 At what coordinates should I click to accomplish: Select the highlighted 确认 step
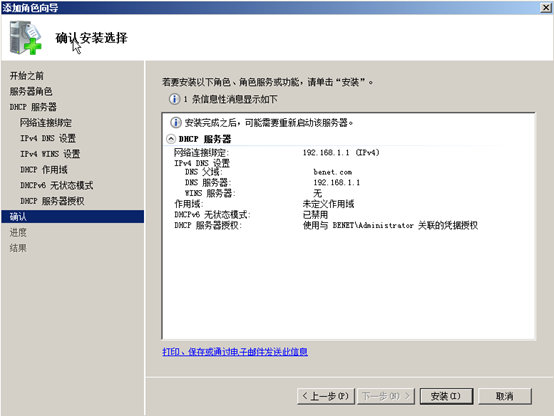72,217
